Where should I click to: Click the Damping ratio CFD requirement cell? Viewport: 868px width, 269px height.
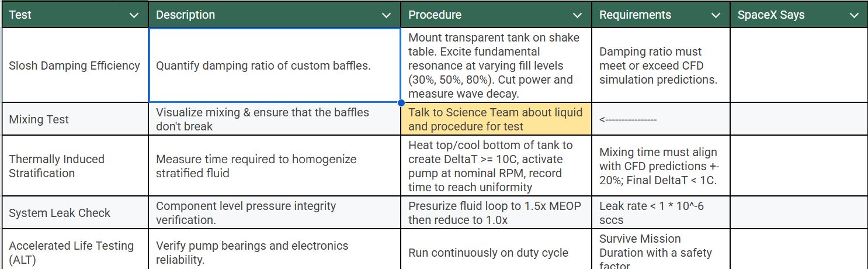[x=660, y=65]
